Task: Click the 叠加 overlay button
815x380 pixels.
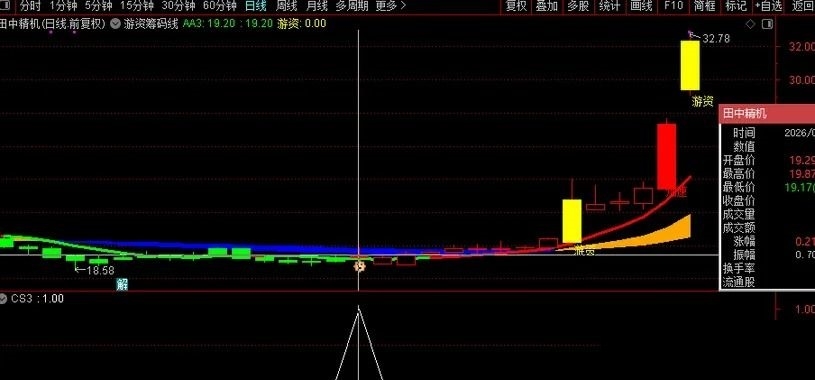Action: click(x=547, y=6)
